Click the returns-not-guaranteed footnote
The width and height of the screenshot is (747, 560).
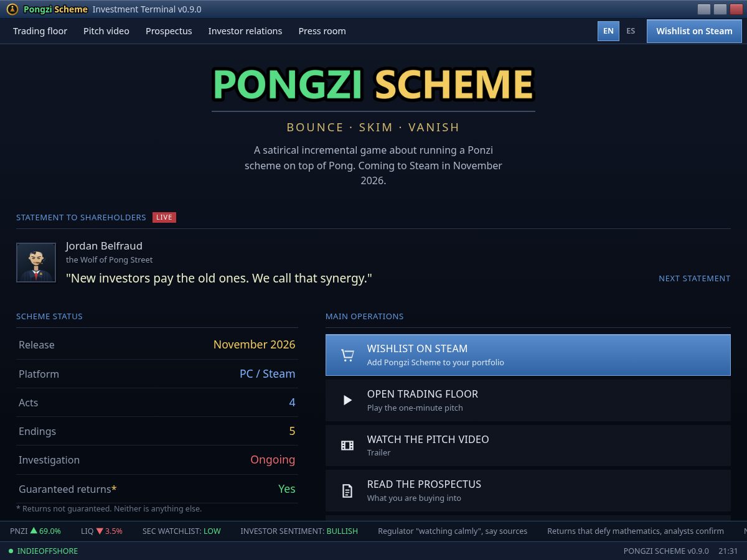tap(109, 509)
